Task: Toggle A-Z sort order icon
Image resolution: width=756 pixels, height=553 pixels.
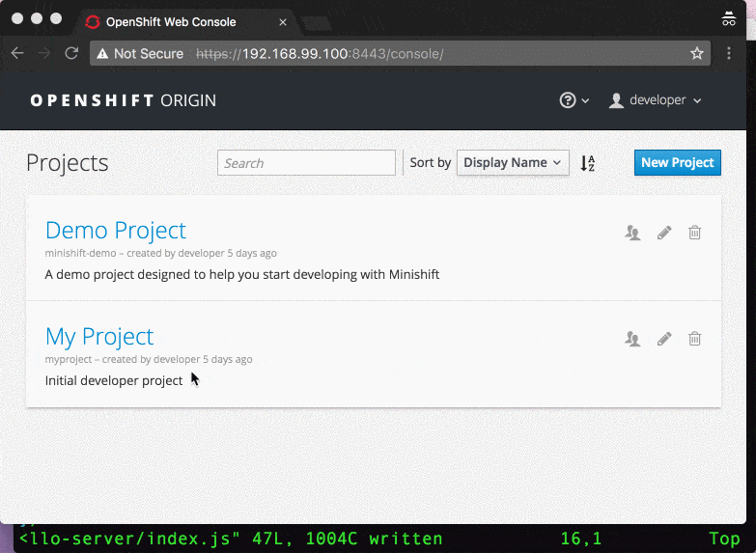Action: pos(588,163)
